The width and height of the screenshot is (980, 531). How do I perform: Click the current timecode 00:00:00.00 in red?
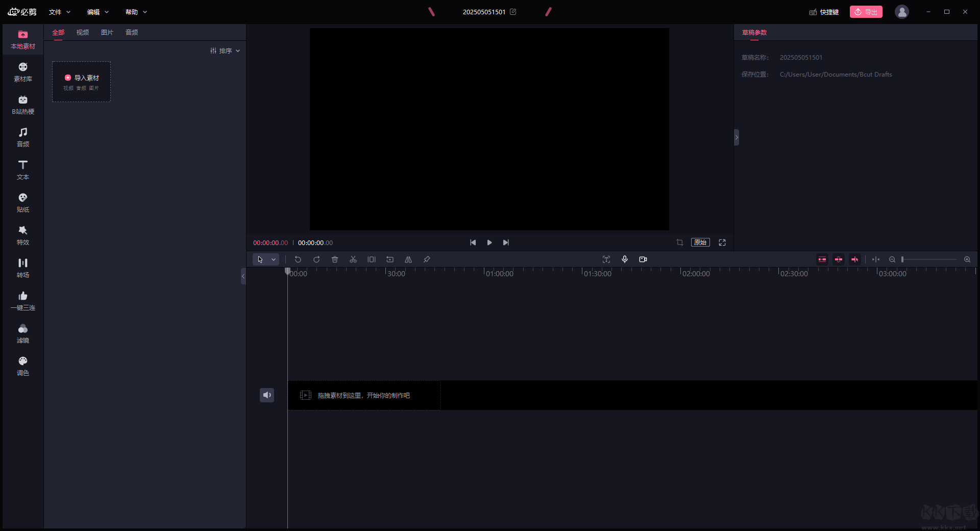click(x=271, y=243)
